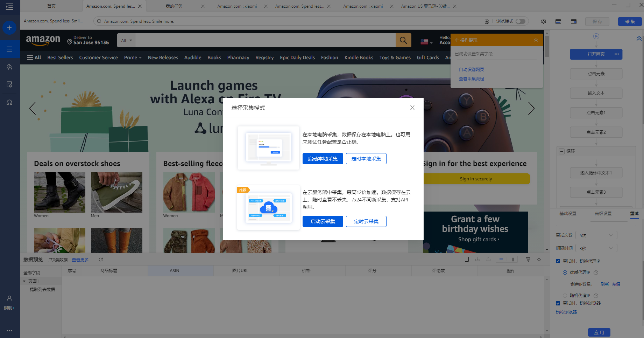Open the data tasks document sidebar icon
644x338 pixels.
(x=9, y=84)
